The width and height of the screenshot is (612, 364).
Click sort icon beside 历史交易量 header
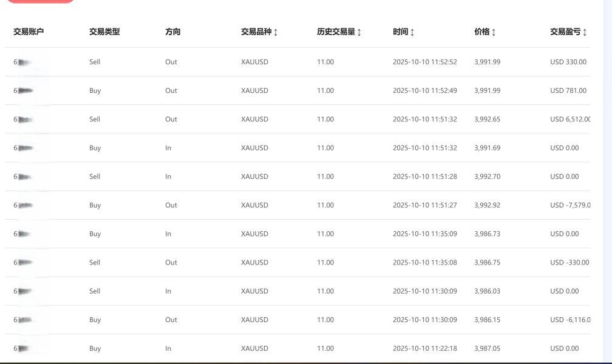[359, 32]
